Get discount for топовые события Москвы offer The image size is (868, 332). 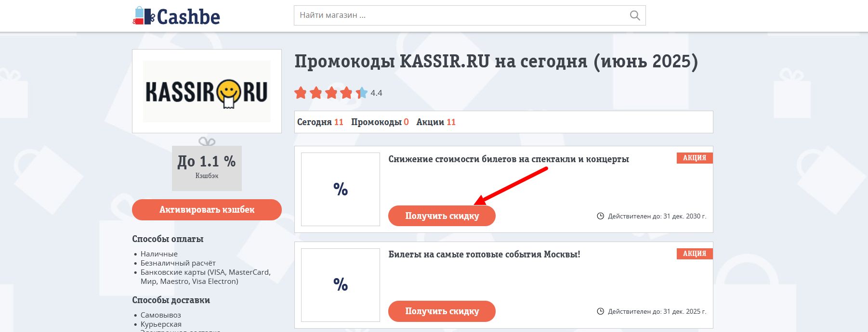(x=442, y=311)
